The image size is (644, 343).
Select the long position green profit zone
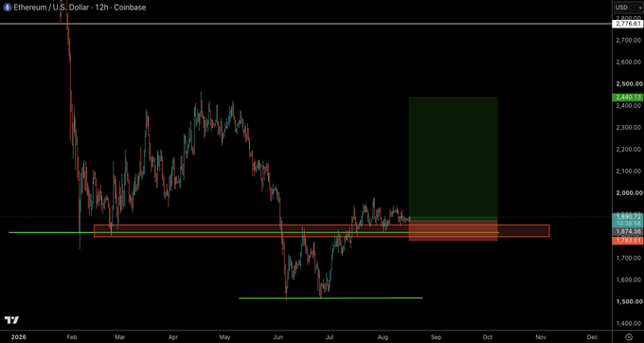(453, 158)
